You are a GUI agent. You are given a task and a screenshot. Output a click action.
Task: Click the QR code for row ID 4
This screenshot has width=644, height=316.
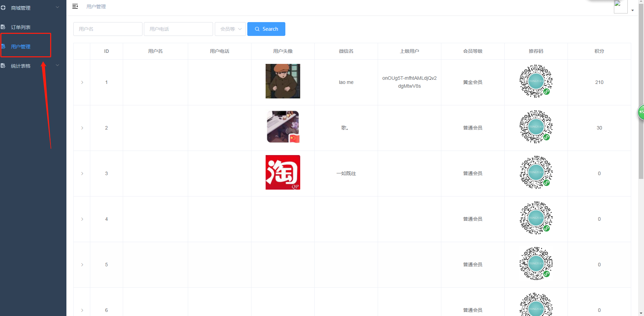[x=536, y=218]
